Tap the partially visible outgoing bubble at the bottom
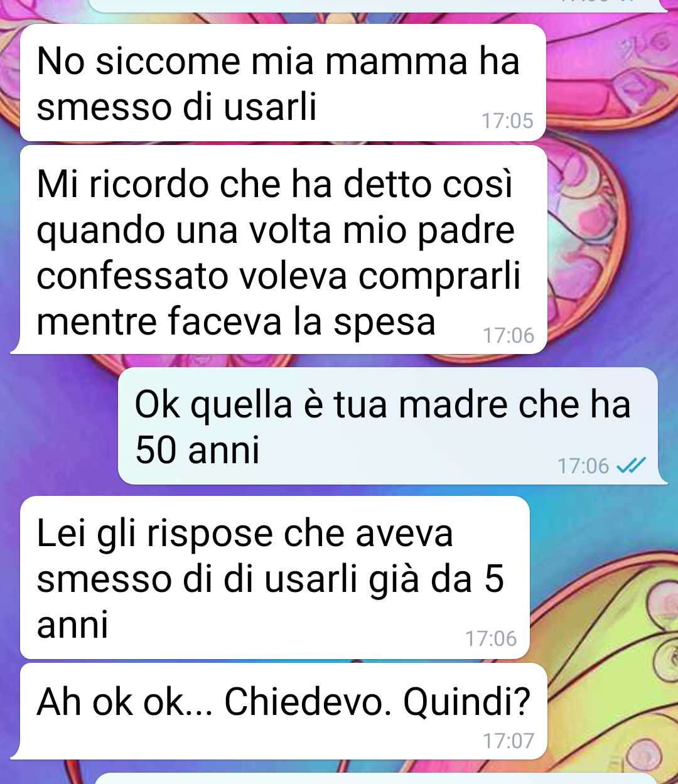This screenshot has height=784, width=678. point(375,779)
